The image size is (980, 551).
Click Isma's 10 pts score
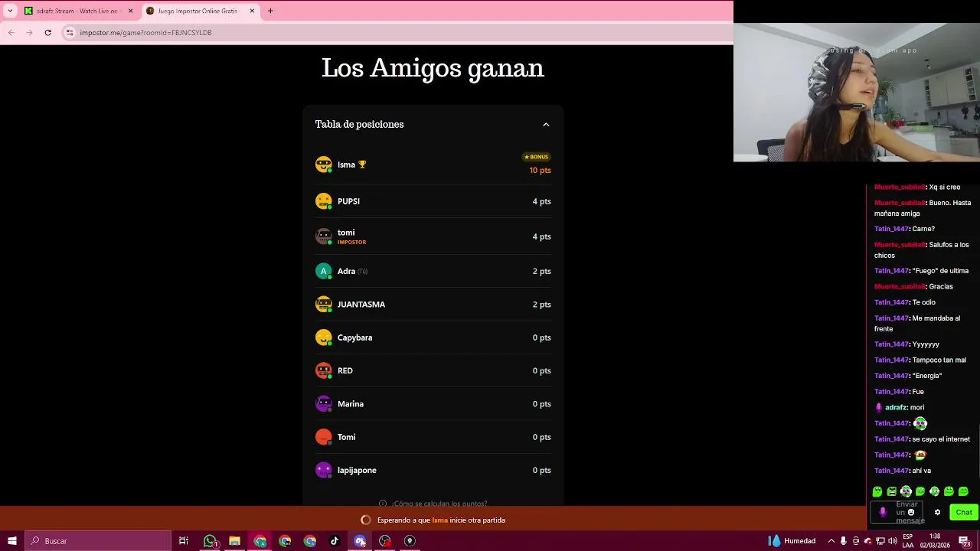click(x=540, y=170)
